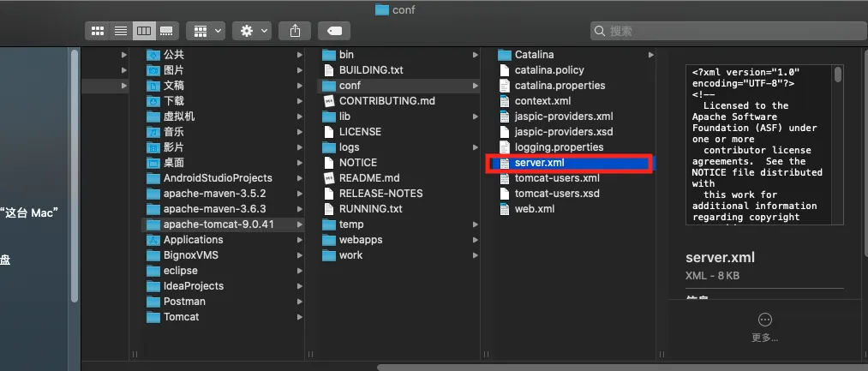Select the 桌面 folder
868x371 pixels.
(x=223, y=163)
